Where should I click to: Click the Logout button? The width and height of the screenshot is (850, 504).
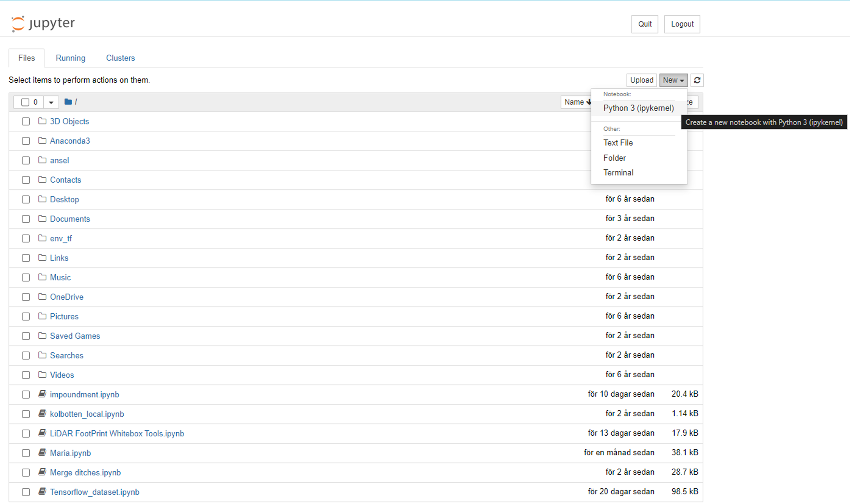[x=682, y=24]
